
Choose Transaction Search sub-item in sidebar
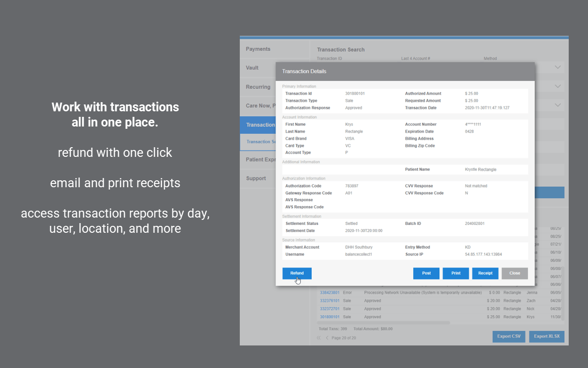258,142
